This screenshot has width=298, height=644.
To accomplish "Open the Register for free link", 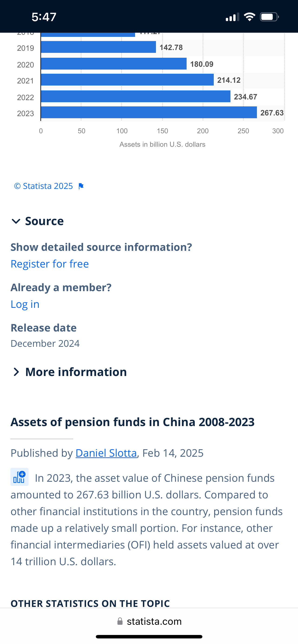I will pyautogui.click(x=49, y=264).
